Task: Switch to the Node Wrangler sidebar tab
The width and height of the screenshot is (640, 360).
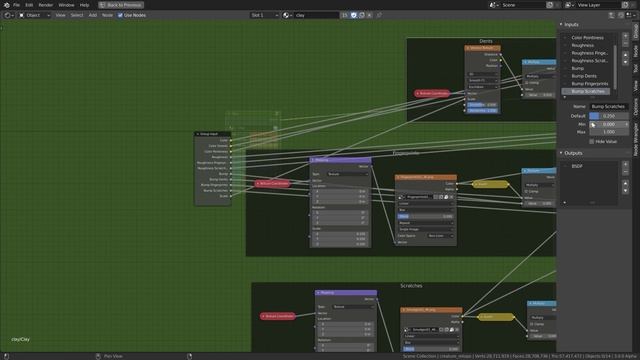Action: [636, 139]
